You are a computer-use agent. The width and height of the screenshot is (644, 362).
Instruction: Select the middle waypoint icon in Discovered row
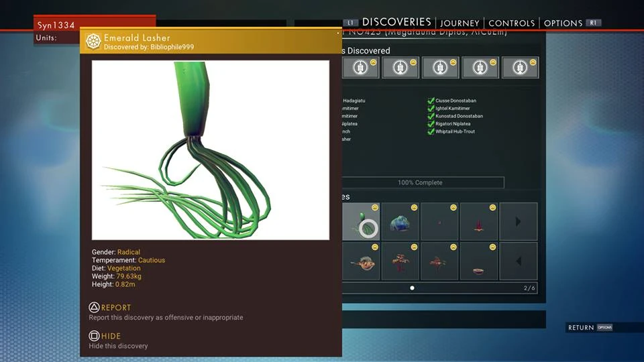point(440,67)
